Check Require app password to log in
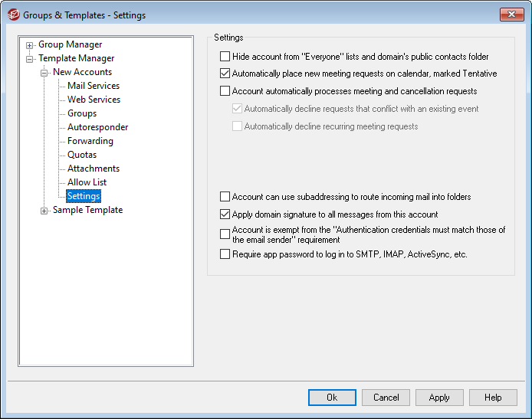The height and width of the screenshot is (419, 532). (x=225, y=254)
